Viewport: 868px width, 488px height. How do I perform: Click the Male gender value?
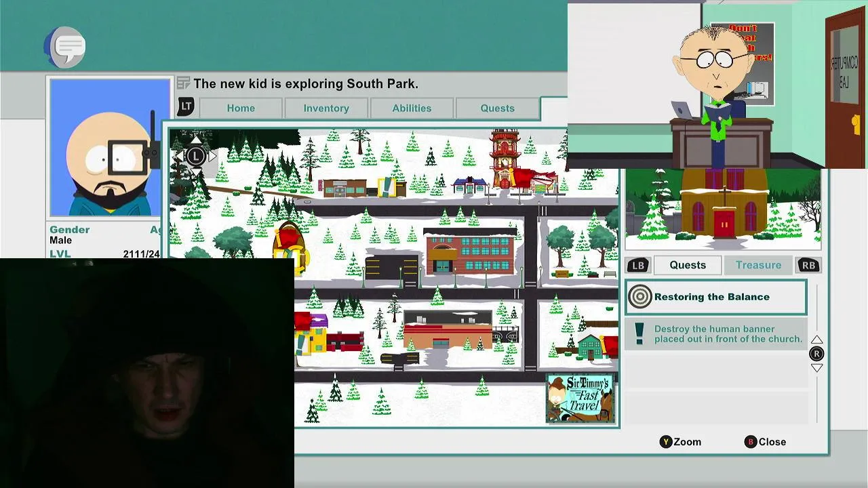60,241
